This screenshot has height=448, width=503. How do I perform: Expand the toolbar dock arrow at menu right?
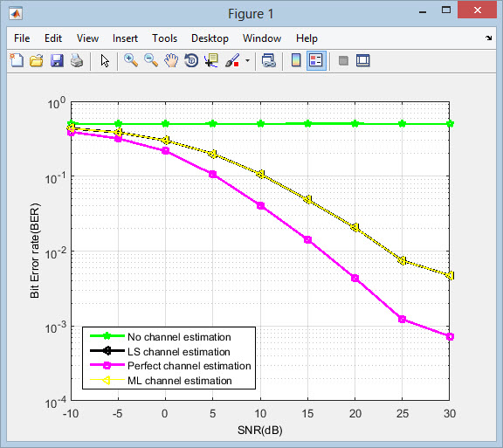point(488,38)
